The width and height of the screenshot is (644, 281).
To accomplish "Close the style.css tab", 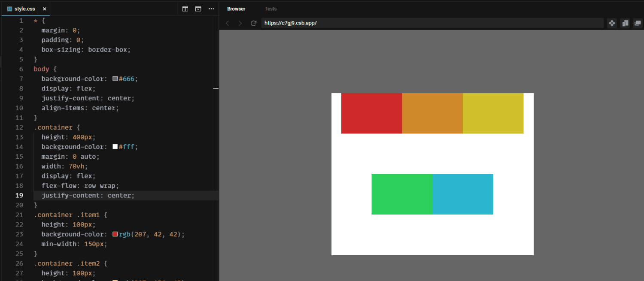I will click(x=44, y=9).
